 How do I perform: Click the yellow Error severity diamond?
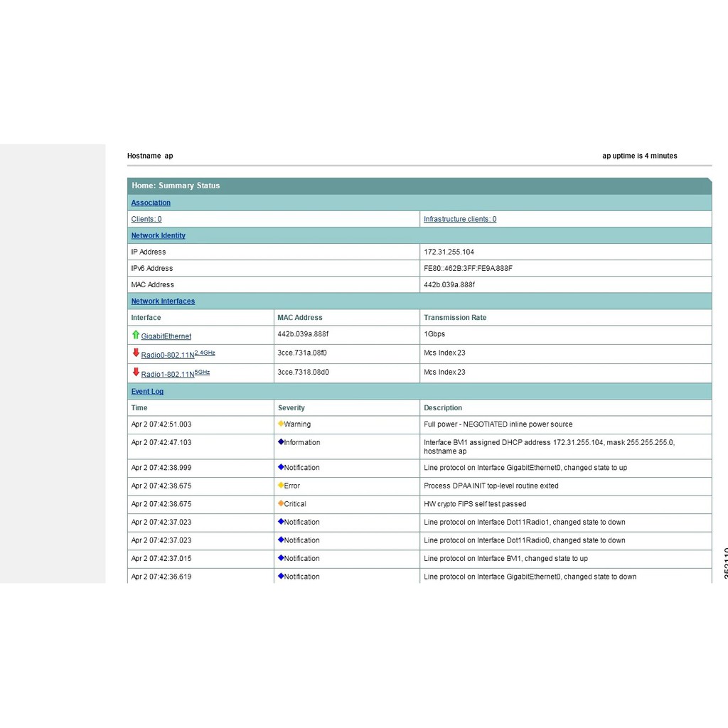(x=281, y=486)
